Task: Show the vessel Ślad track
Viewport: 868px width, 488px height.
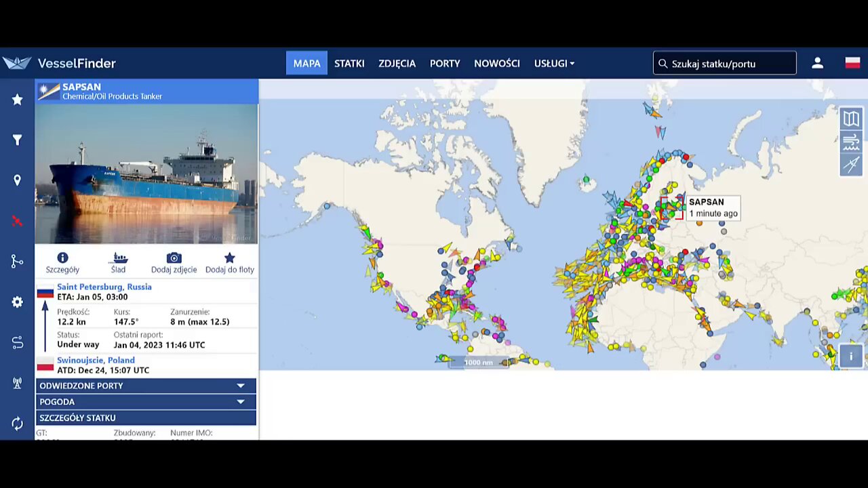Action: click(119, 263)
